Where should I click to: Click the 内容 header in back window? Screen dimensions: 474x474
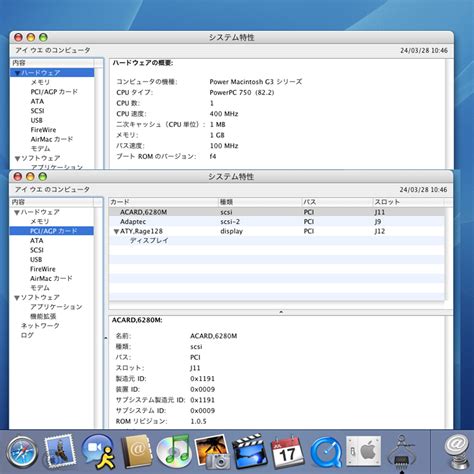tap(52, 63)
